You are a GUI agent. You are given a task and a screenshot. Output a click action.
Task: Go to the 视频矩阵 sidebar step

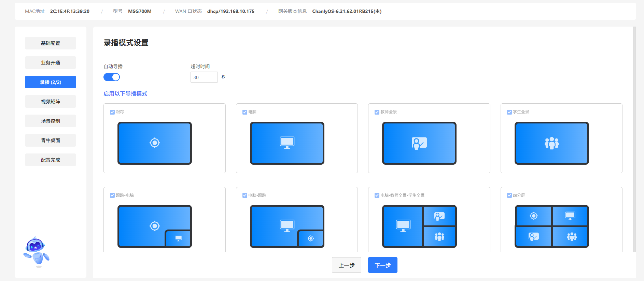(x=51, y=102)
